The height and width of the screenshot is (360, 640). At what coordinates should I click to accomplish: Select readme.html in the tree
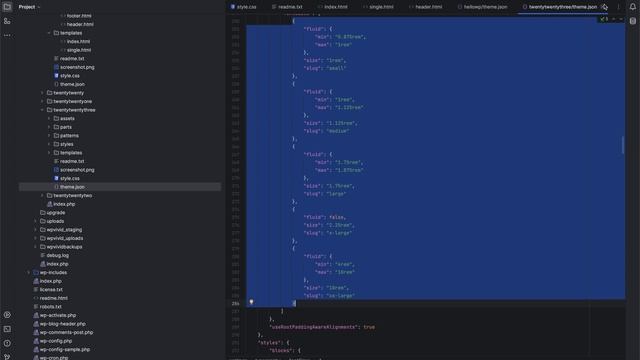click(53, 298)
